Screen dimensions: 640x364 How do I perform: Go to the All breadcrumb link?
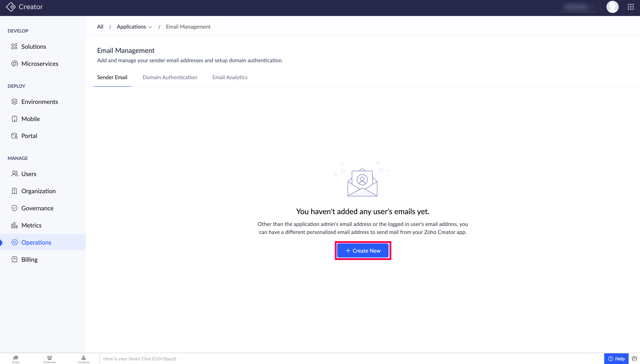(100, 27)
